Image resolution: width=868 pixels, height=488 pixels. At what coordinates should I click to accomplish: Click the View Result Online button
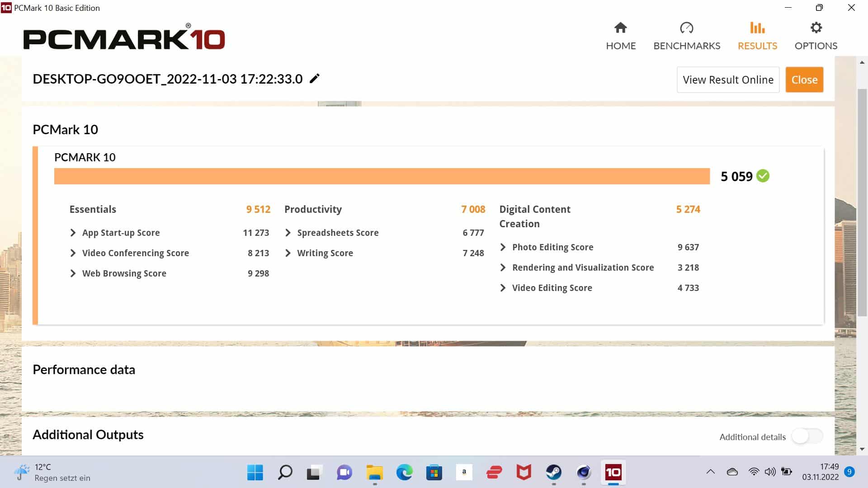pos(728,80)
